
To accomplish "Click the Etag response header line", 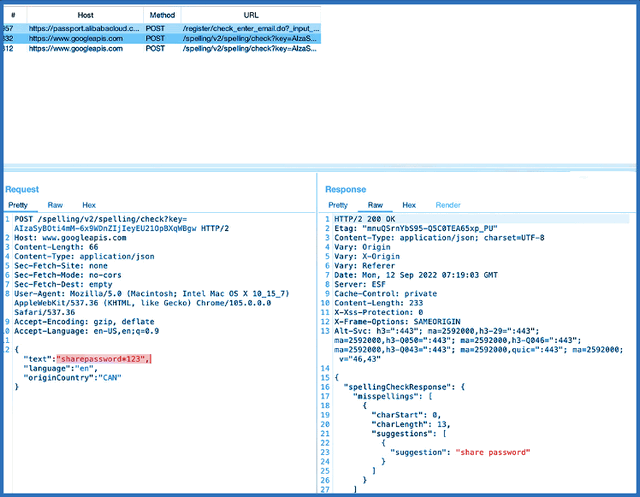I will pyautogui.click(x=416, y=229).
